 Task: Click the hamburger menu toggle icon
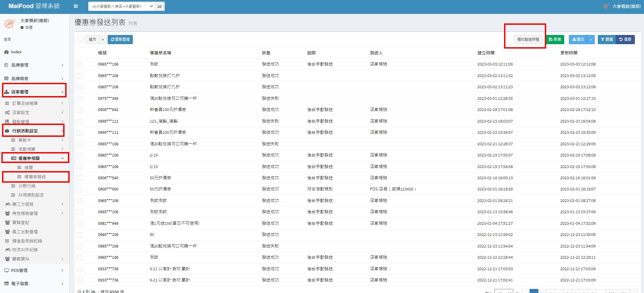76,6
